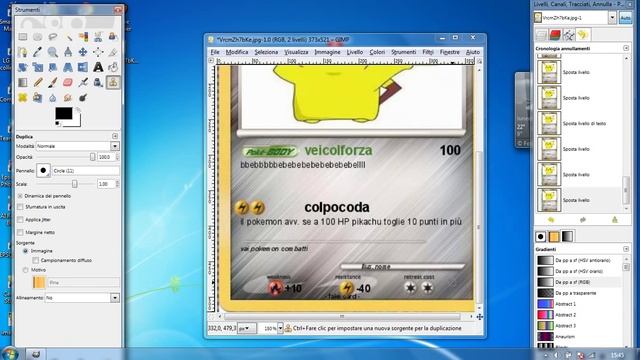Image resolution: width=640 pixels, height=360 pixels.
Task: Select the Eraser tool
Action: [x=68, y=82]
